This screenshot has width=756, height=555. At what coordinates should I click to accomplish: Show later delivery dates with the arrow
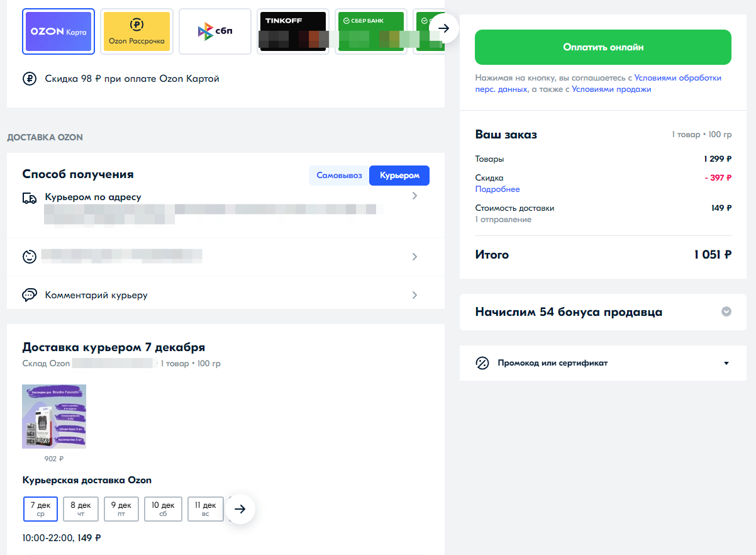tap(240, 508)
